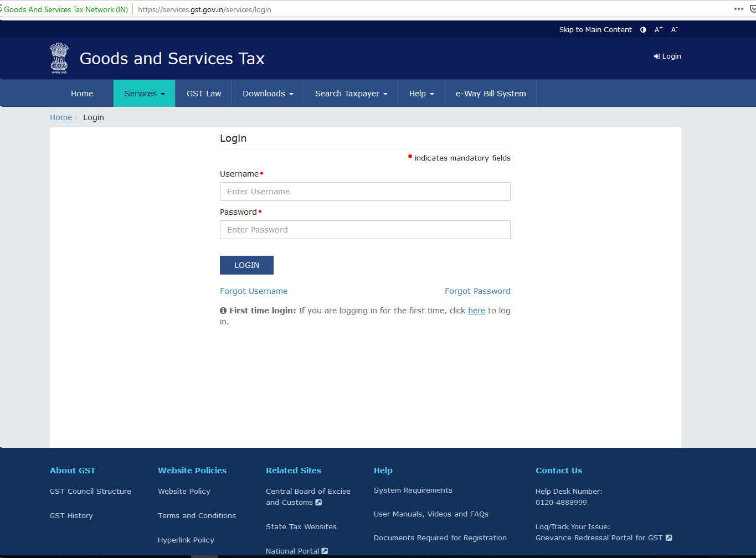This screenshot has height=558, width=756.
Task: Click the Forgot Username link
Action: (254, 291)
